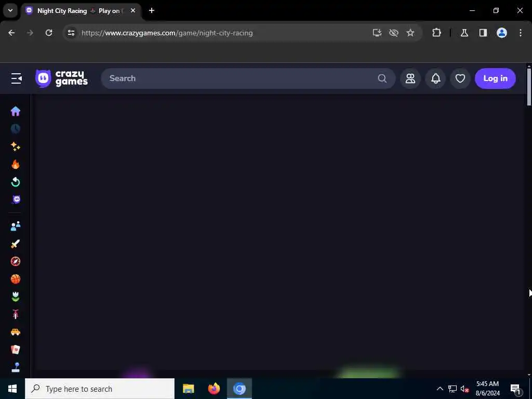
Task: Open Bike category icon in sidebar
Action: (16, 314)
